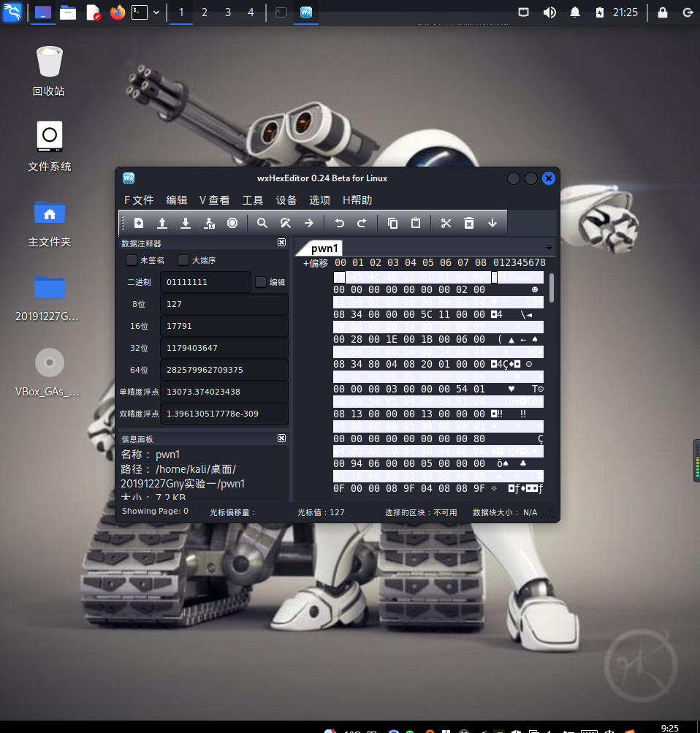Image resolution: width=700 pixels, height=733 pixels.
Task: Click the save file download-arrow icon
Action: 186,224
